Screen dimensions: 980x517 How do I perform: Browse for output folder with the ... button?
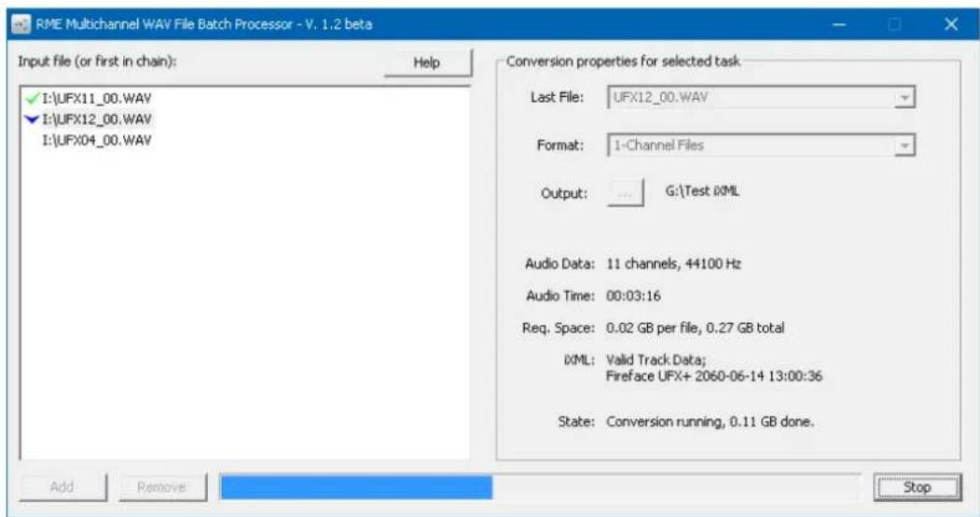click(625, 192)
